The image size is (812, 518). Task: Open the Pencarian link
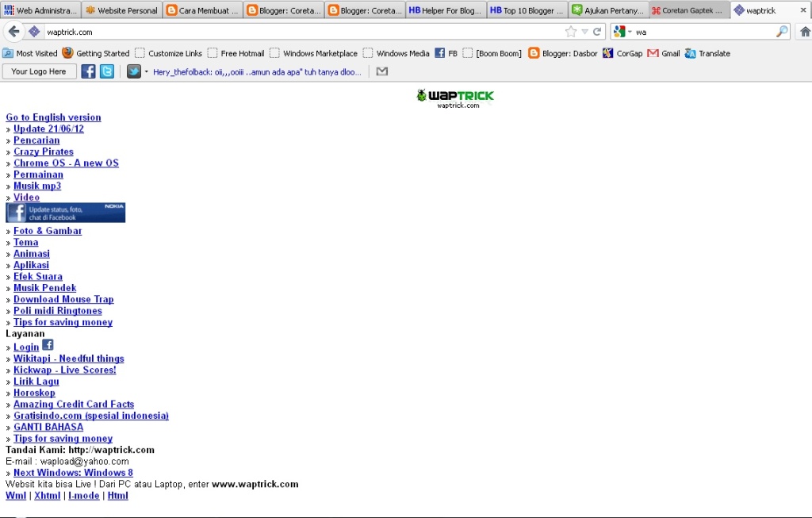[36, 140]
